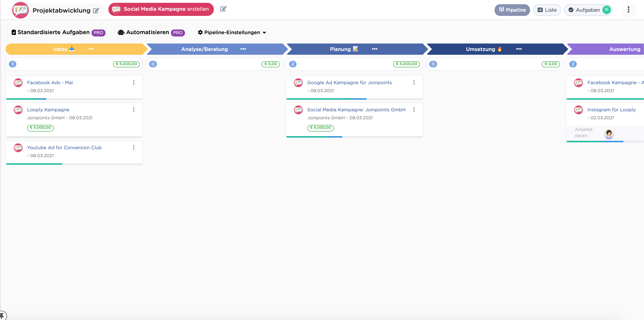This screenshot has height=320, width=644.
Task: Click the robot icon next to Automatisieren
Action: (x=121, y=33)
